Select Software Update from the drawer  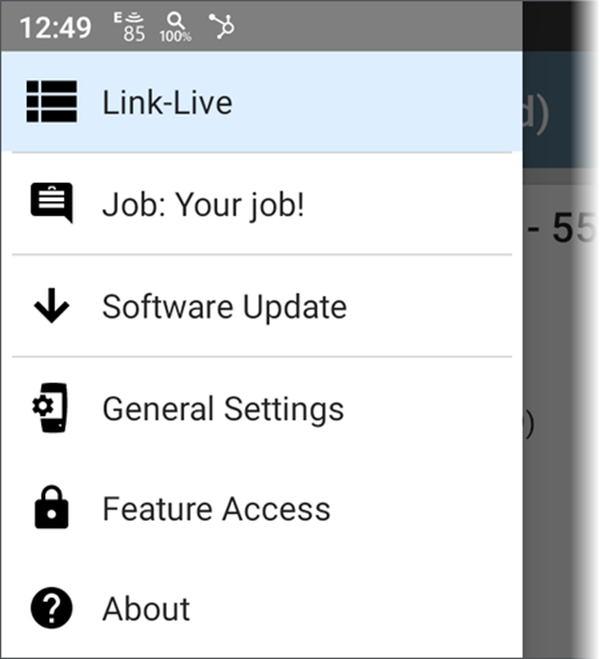(262, 306)
